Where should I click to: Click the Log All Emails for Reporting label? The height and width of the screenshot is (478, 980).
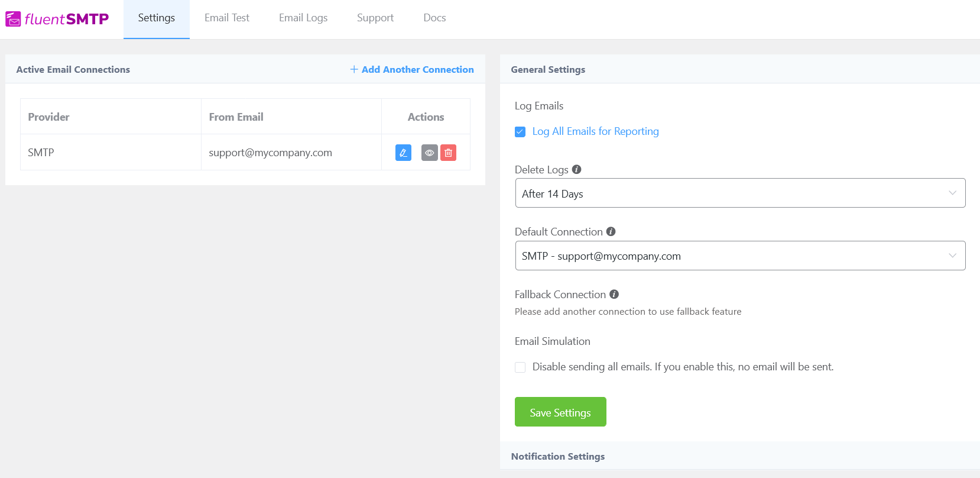(595, 131)
